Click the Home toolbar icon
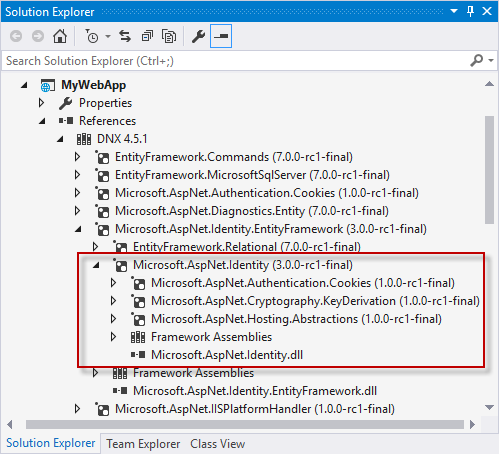Image resolution: width=499 pixels, height=454 pixels. coord(60,36)
